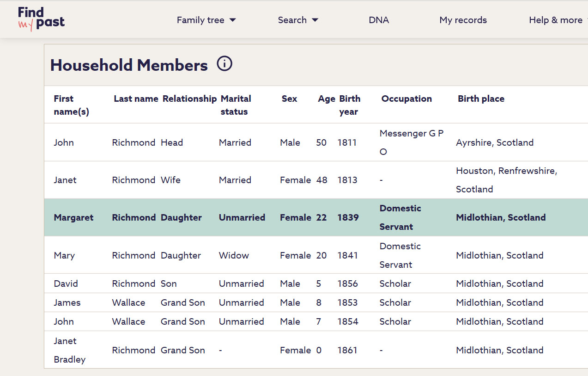Click birth year 1861 for Janet Bradley
The height and width of the screenshot is (376, 588).
(347, 350)
